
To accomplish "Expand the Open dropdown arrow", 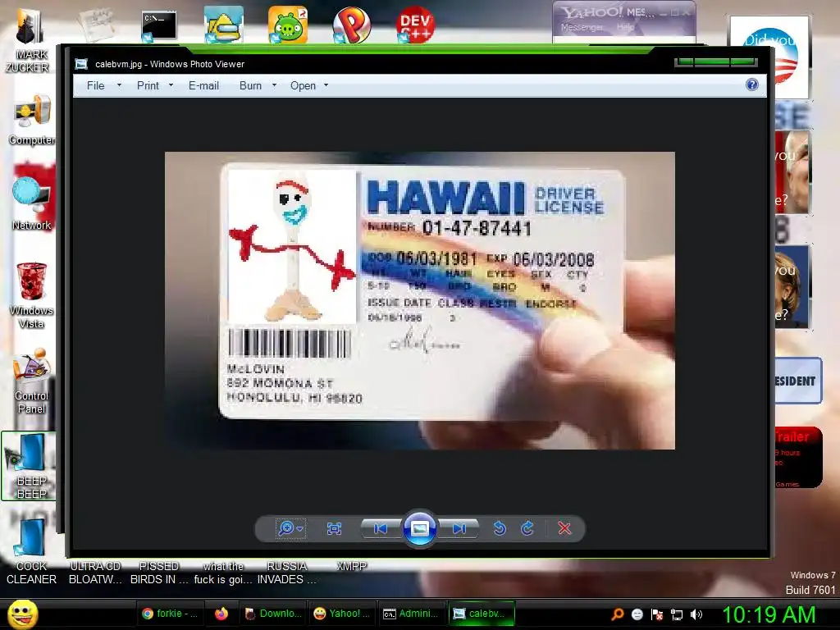I will (x=326, y=85).
